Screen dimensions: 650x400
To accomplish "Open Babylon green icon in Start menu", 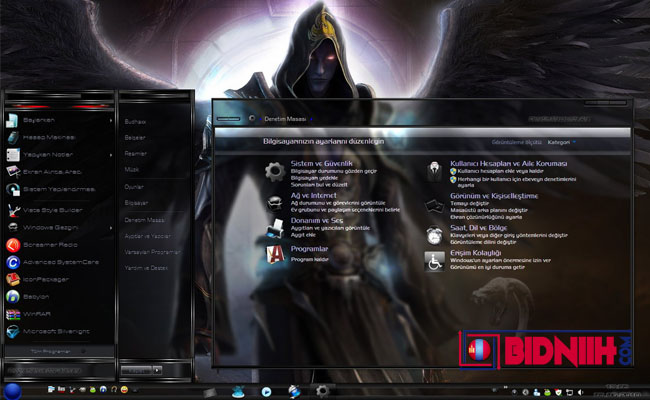I will click(x=12, y=297).
